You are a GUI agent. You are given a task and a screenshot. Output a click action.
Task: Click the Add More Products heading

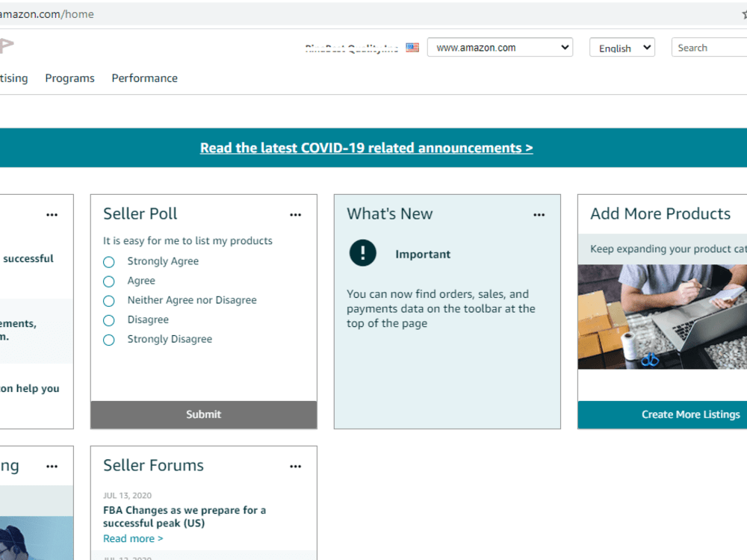(x=660, y=214)
